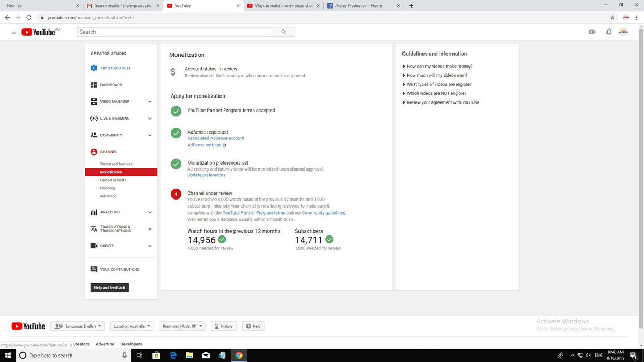Expand 'How much will my videos earn?'
644x362 pixels.
(x=437, y=75)
